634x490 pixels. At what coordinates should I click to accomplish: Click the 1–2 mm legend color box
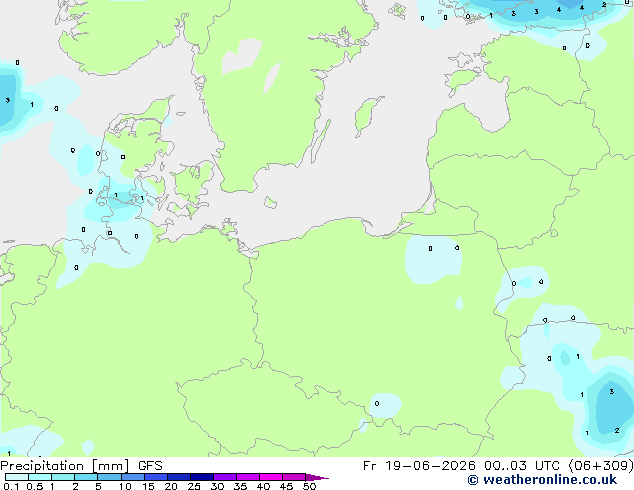63,477
